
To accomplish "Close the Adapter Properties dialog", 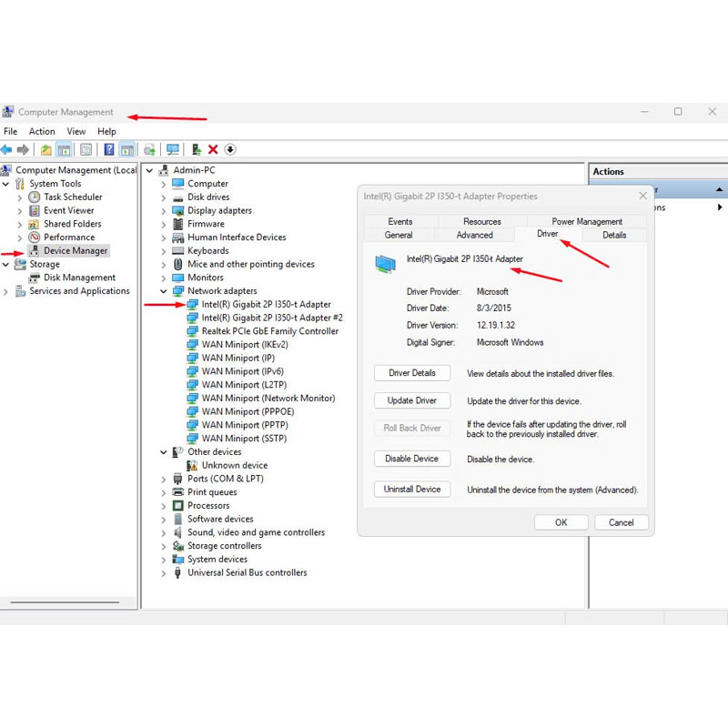I will [x=642, y=196].
